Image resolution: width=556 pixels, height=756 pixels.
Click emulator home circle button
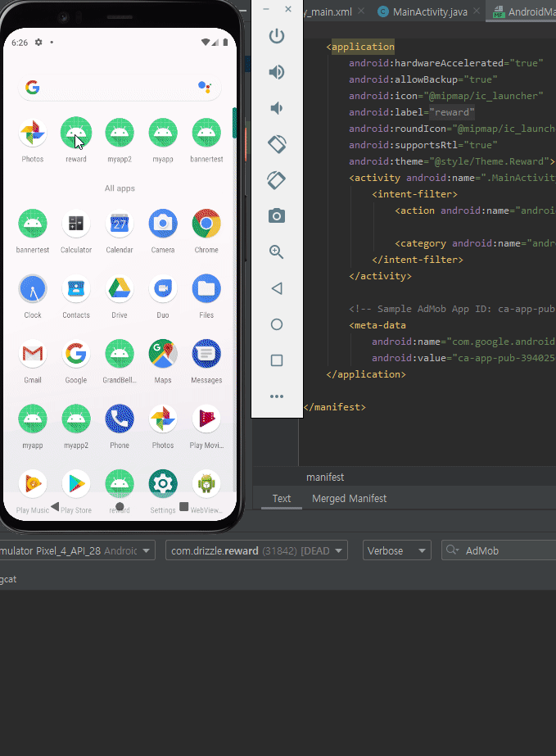(277, 324)
